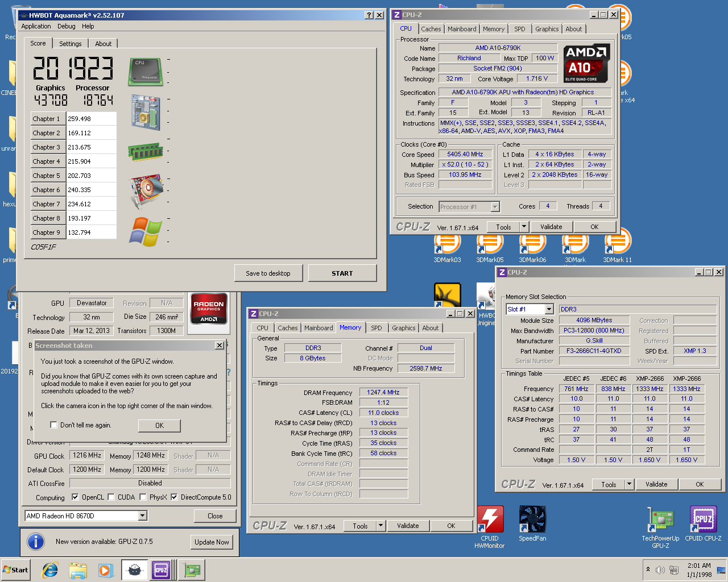Open the SpeedFan desktop shortcut

pyautogui.click(x=532, y=523)
